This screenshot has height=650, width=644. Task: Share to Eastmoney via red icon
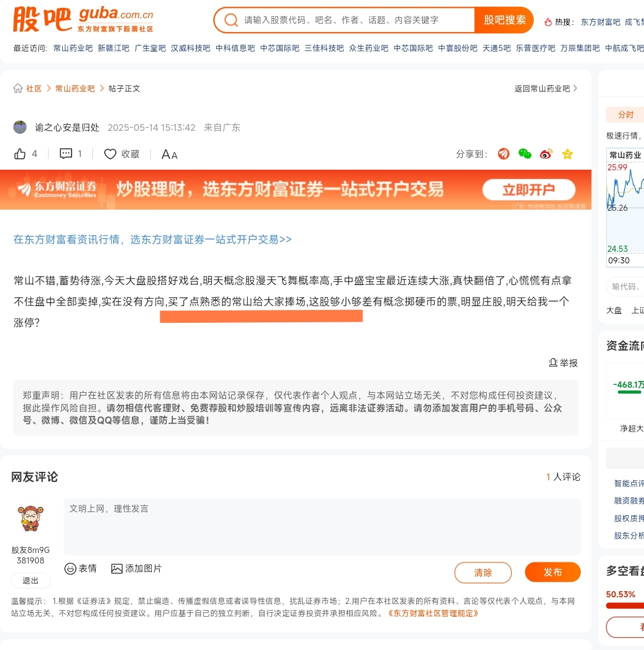(504, 154)
